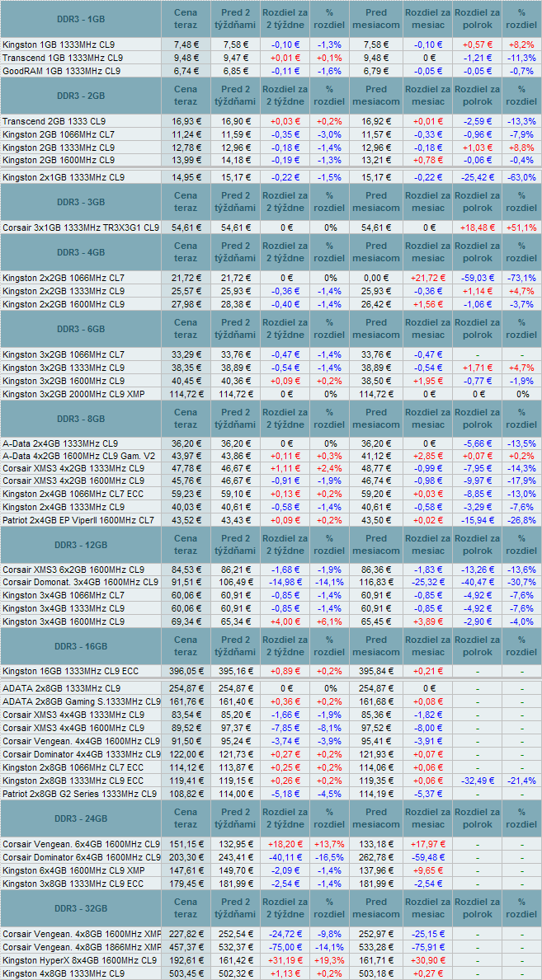Select the "Kingston 1GB 1333MHz CL9" row name
This screenshot has height=980, width=542.
59,45
